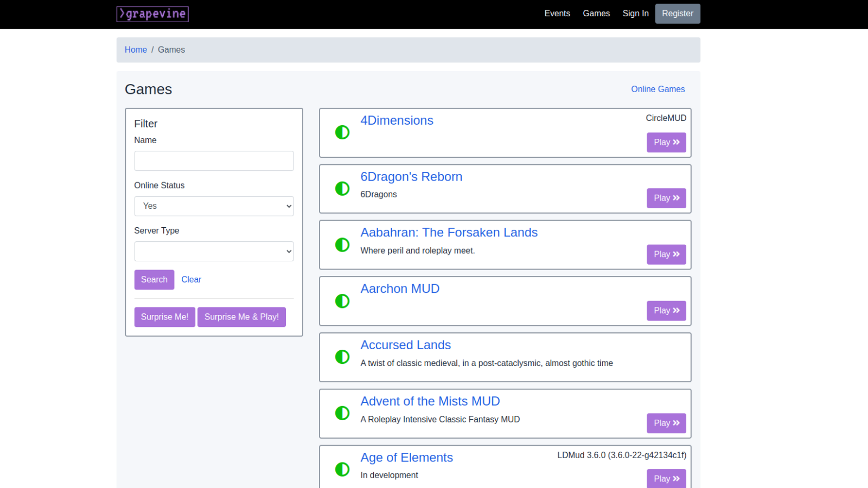
Task: Click the grapevine logo icon
Action: [152, 14]
